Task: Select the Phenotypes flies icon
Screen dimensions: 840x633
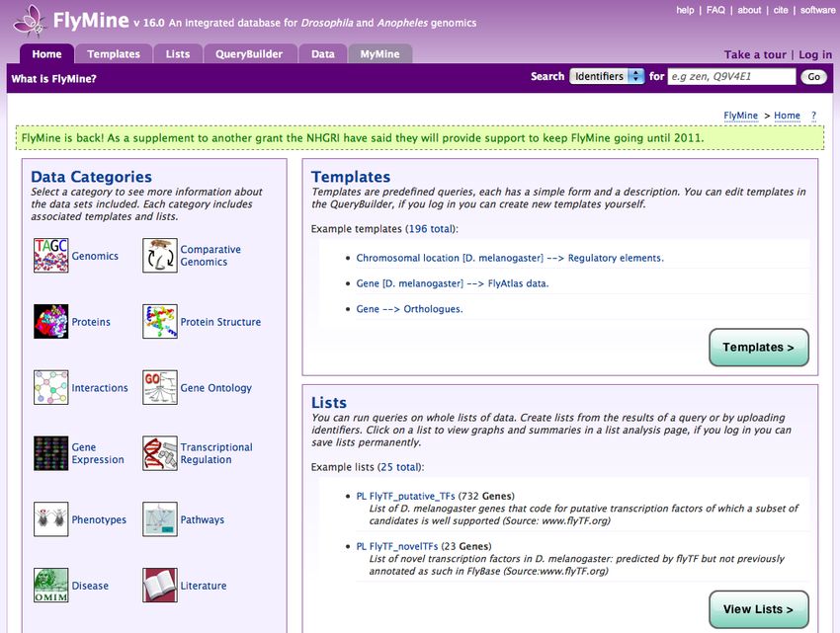Action: [x=50, y=518]
